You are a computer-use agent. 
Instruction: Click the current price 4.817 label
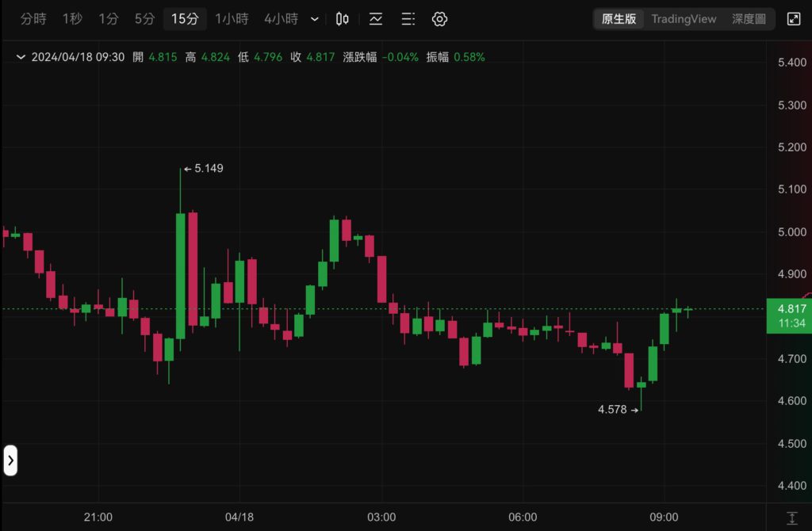[x=791, y=309]
